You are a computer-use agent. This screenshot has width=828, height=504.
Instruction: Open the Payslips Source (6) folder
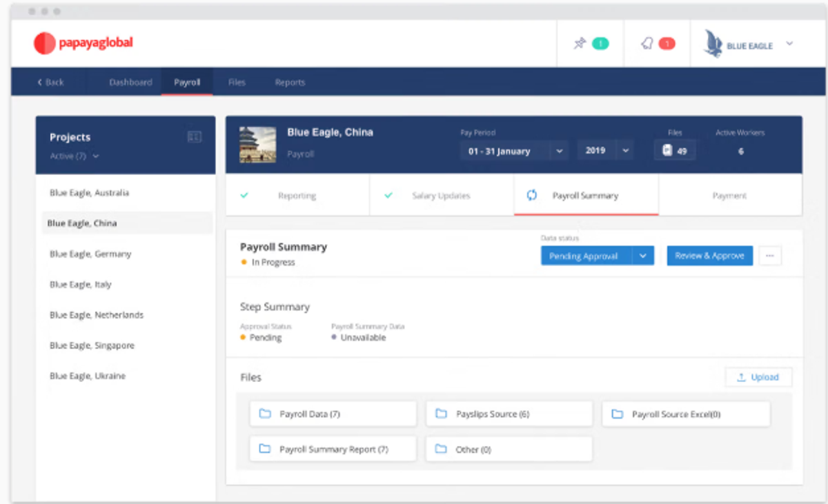(509, 414)
